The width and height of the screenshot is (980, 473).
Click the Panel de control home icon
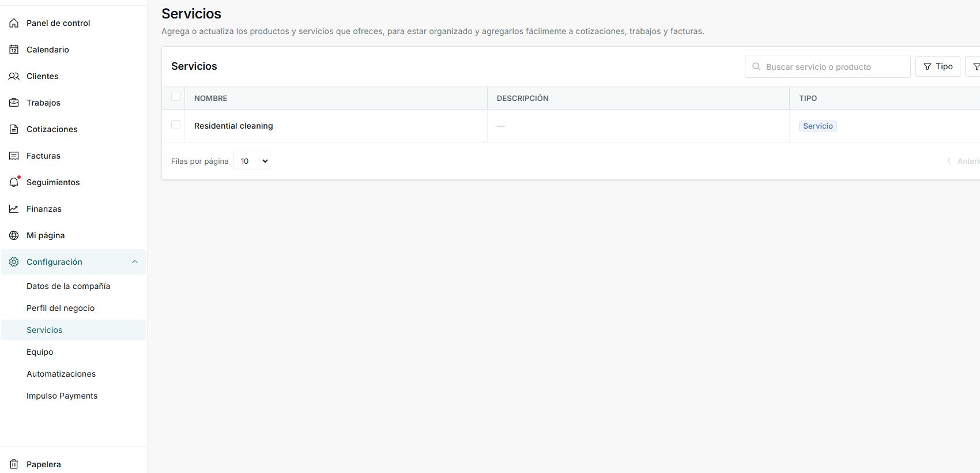pos(14,23)
